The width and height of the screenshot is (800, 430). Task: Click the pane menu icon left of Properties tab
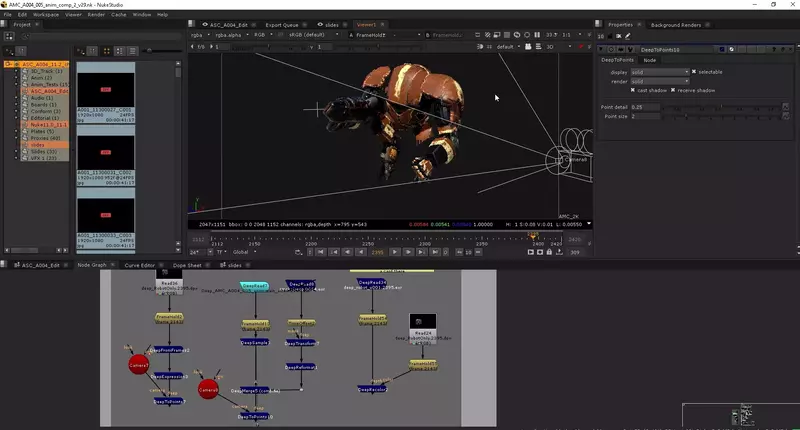pyautogui.click(x=598, y=24)
